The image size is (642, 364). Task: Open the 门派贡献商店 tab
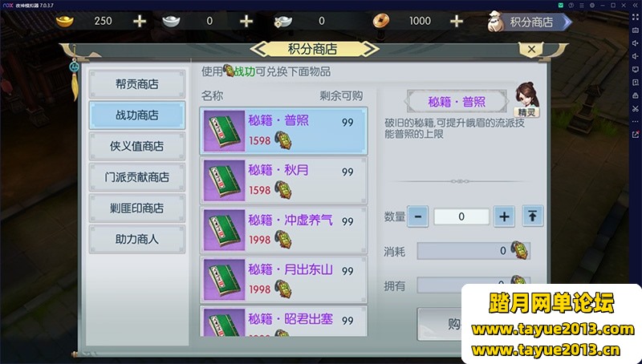137,177
